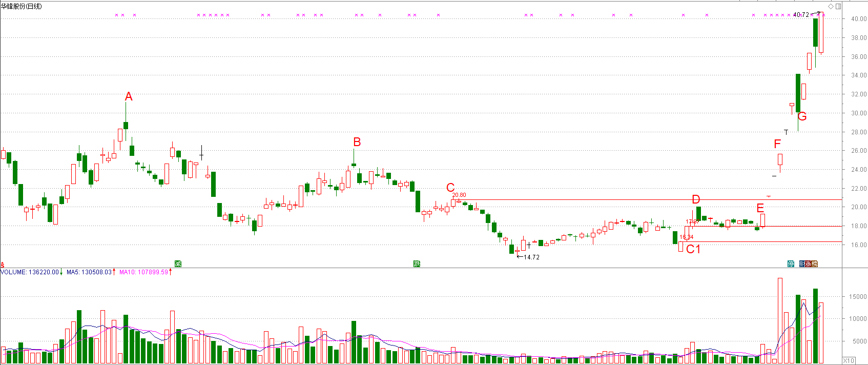Click the red A annotation on the peak
The image size is (868, 365).
coord(129,96)
